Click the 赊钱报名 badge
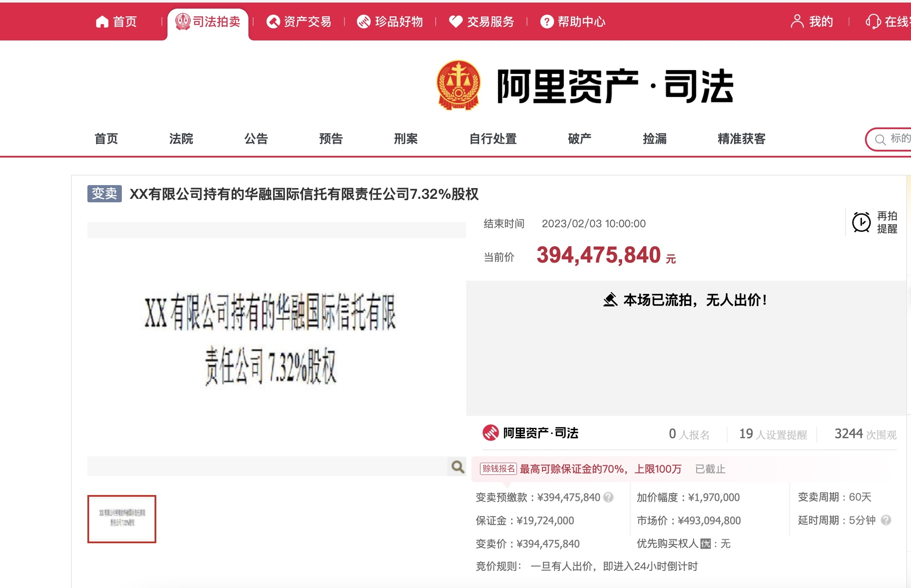This screenshot has width=911, height=588. pyautogui.click(x=498, y=469)
